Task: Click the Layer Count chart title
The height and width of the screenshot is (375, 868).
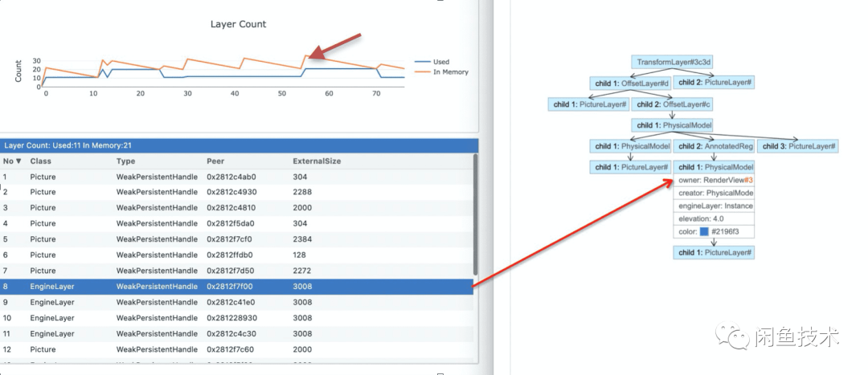Action: tap(238, 24)
